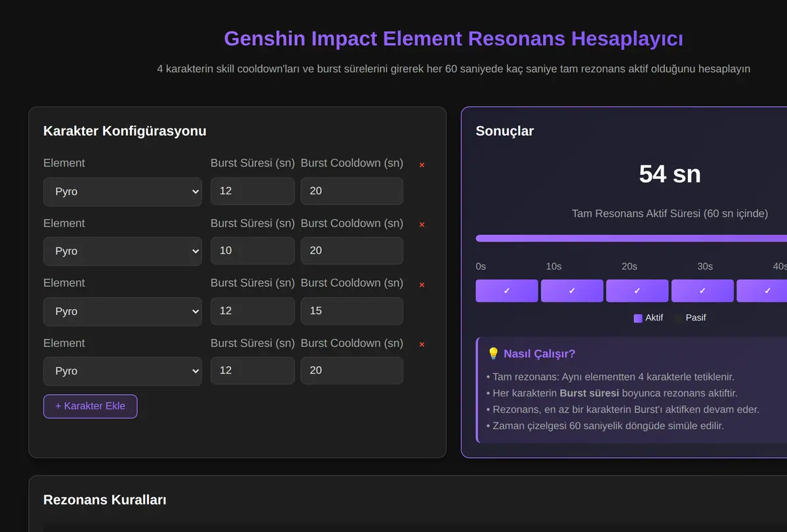Screen dimensions: 787x532
Task: Click the page title Genshin Impact Element Resonans Hesaplayıcı
Action: point(454,39)
